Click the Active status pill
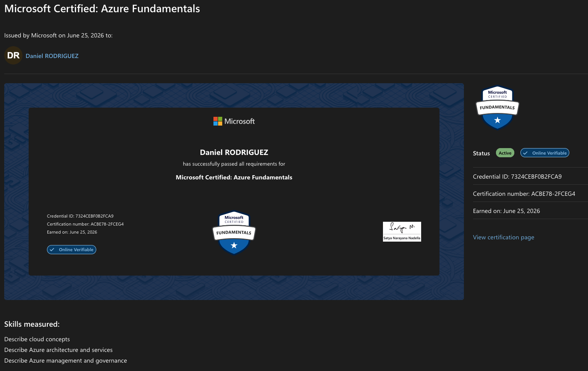 click(505, 153)
